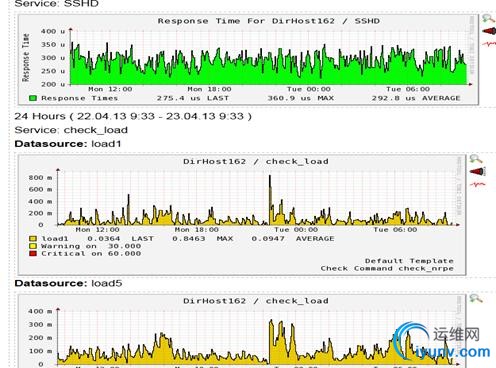496x368 pixels.
Task: Click green 'Response Times' legend swatch
Action: pos(33,98)
